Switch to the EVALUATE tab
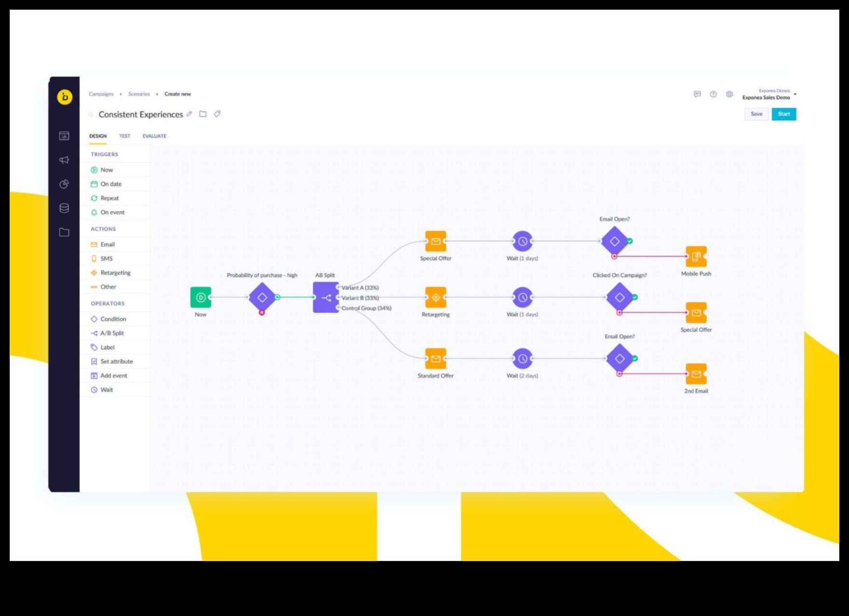Image resolution: width=849 pixels, height=616 pixels. (x=154, y=136)
